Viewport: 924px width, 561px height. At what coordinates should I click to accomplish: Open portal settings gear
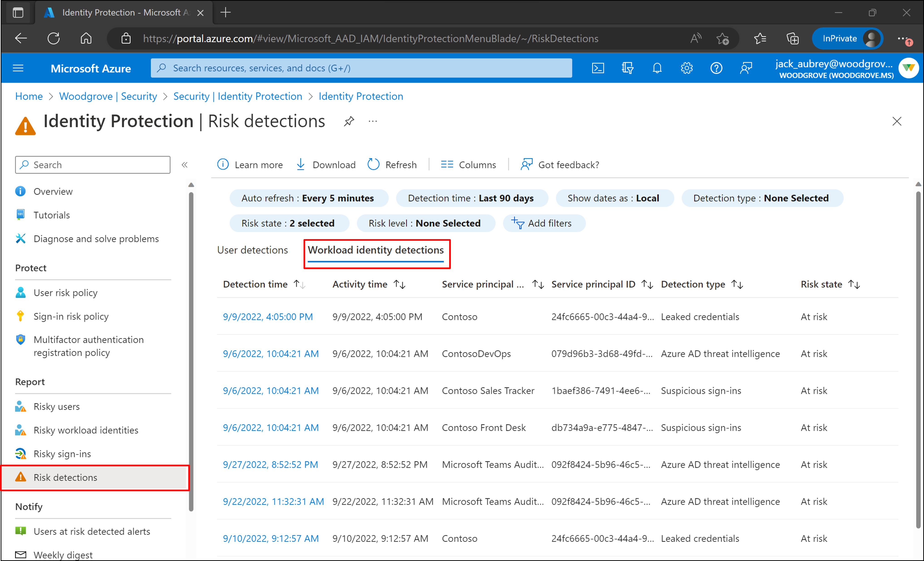(x=687, y=68)
